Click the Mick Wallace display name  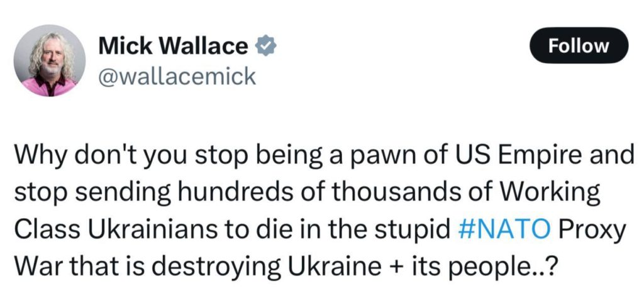point(174,46)
